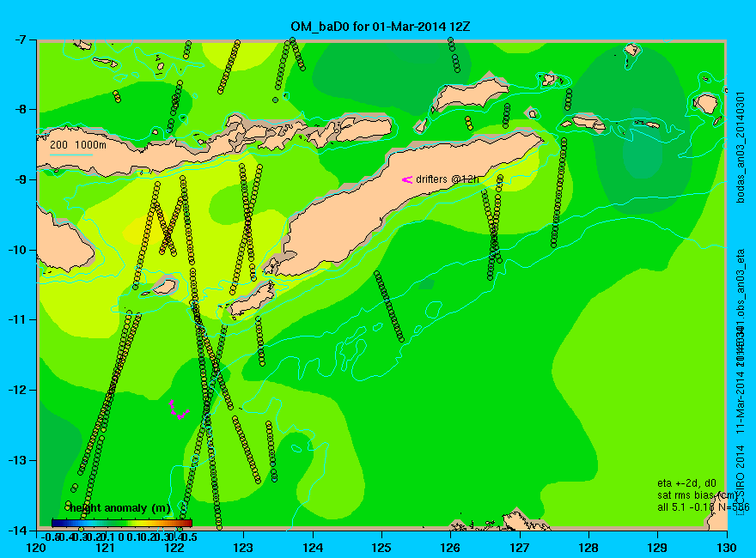Click the "sat rms bias (cm)" annotation
Viewport: 756px width, 558px height.
point(698,495)
